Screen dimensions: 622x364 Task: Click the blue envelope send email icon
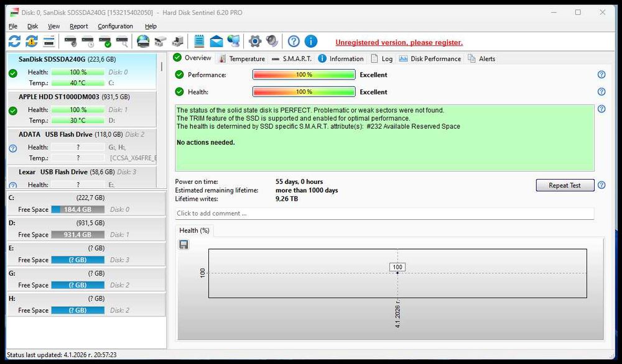[x=216, y=41]
